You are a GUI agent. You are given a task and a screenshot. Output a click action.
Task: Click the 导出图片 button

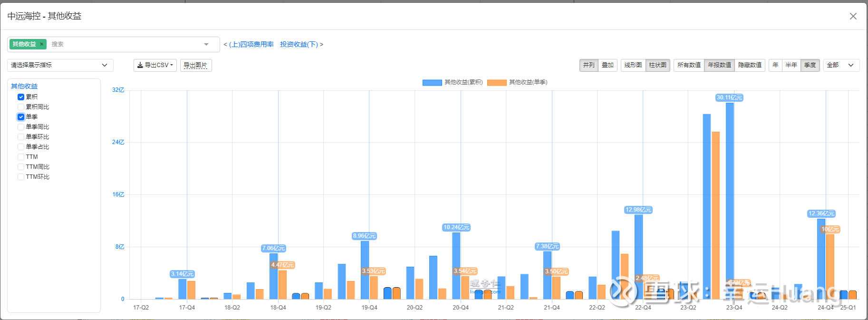[x=196, y=65]
